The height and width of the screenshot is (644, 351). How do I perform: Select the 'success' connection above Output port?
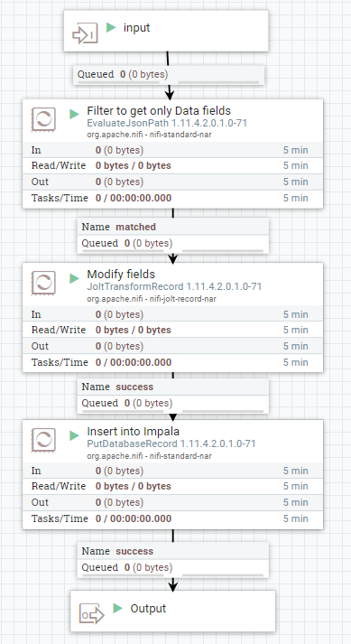(173, 560)
